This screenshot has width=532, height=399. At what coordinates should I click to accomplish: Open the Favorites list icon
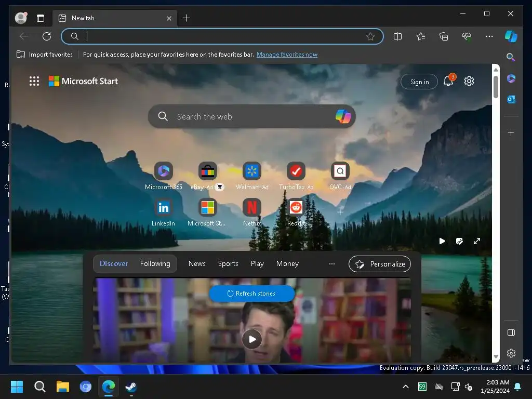[421, 36]
